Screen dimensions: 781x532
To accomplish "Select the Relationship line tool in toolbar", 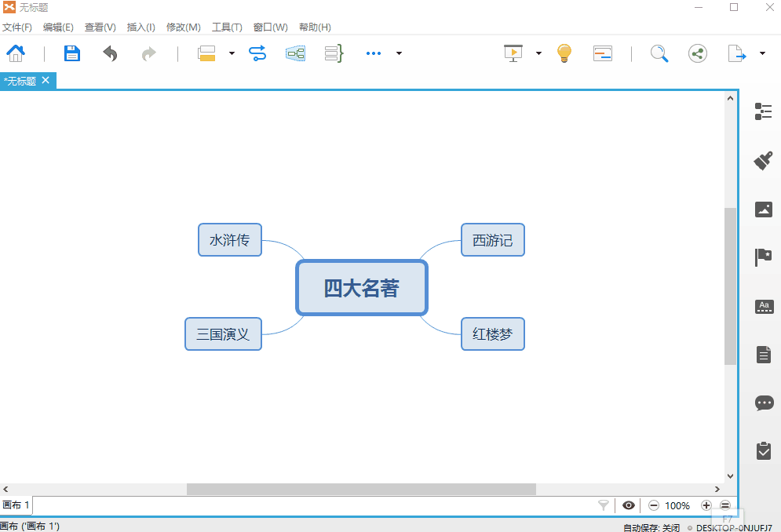I will coord(257,53).
